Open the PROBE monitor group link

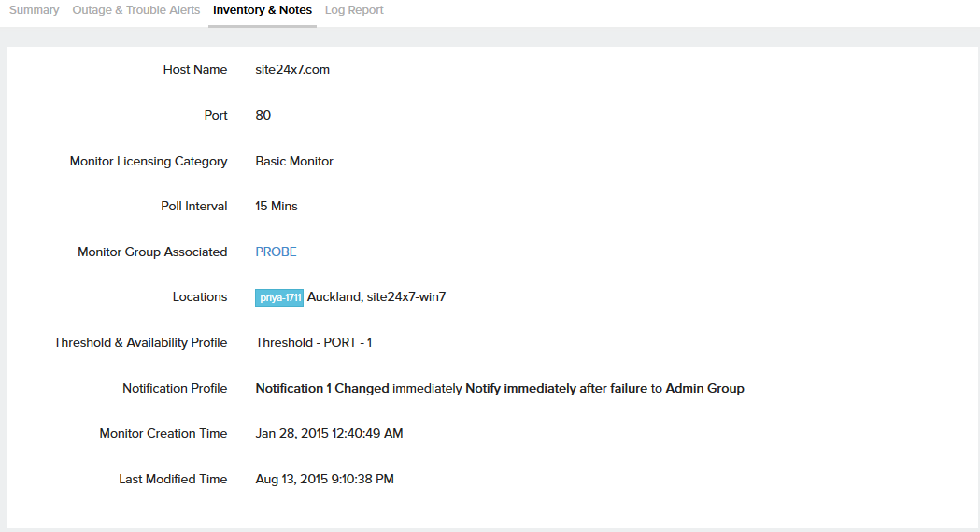coord(276,252)
